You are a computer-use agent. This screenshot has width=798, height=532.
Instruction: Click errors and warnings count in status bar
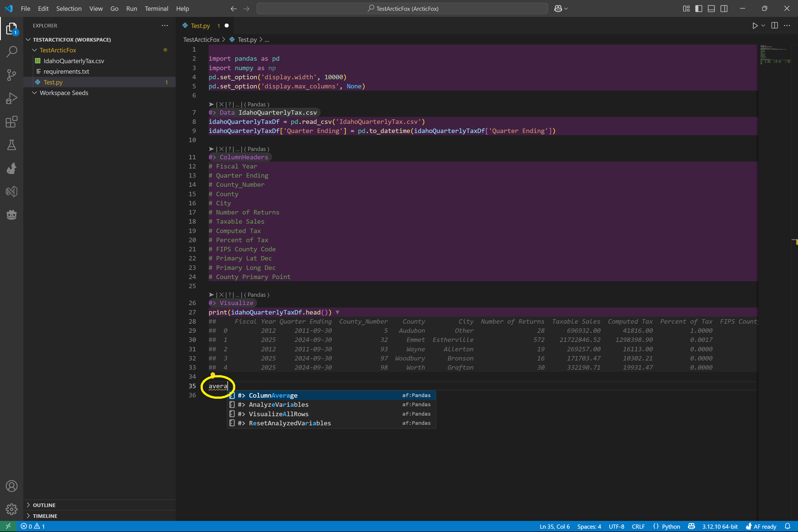(33, 526)
